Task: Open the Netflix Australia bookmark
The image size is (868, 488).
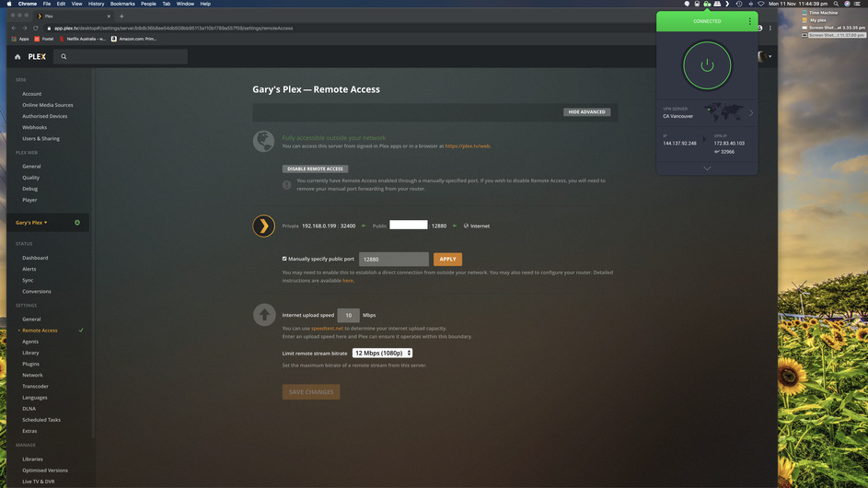Action: point(82,39)
